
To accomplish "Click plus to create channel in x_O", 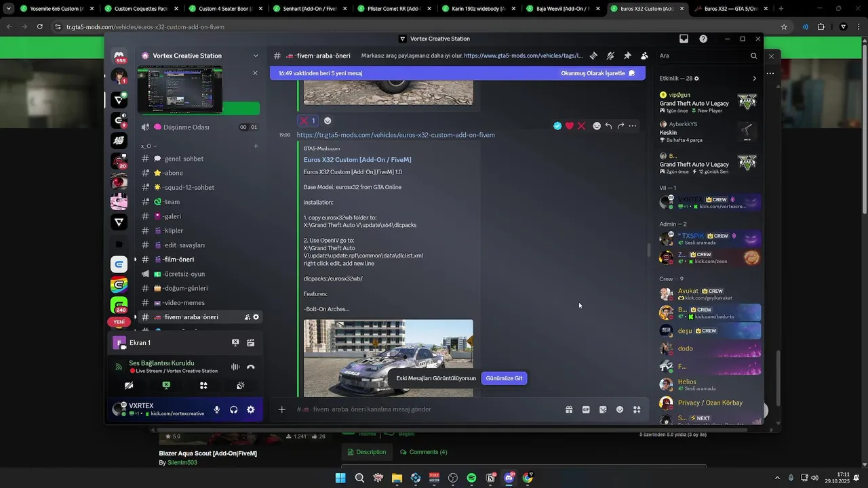I will tap(256, 146).
